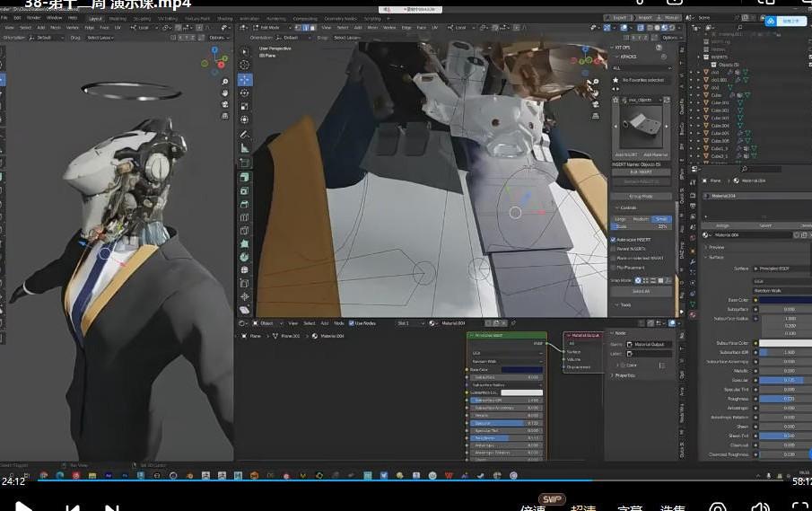Select the Annotate pencil tool
This screenshot has width=812, height=511.
point(244,135)
